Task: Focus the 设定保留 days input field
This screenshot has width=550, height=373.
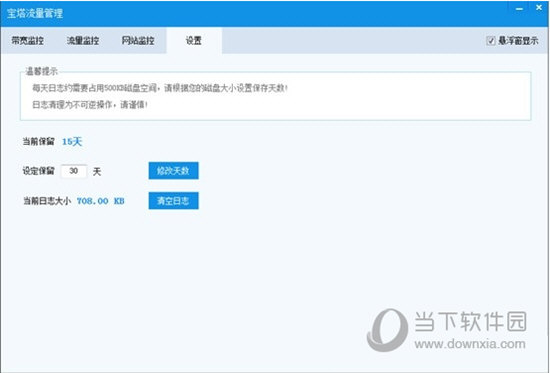Action: pos(74,171)
